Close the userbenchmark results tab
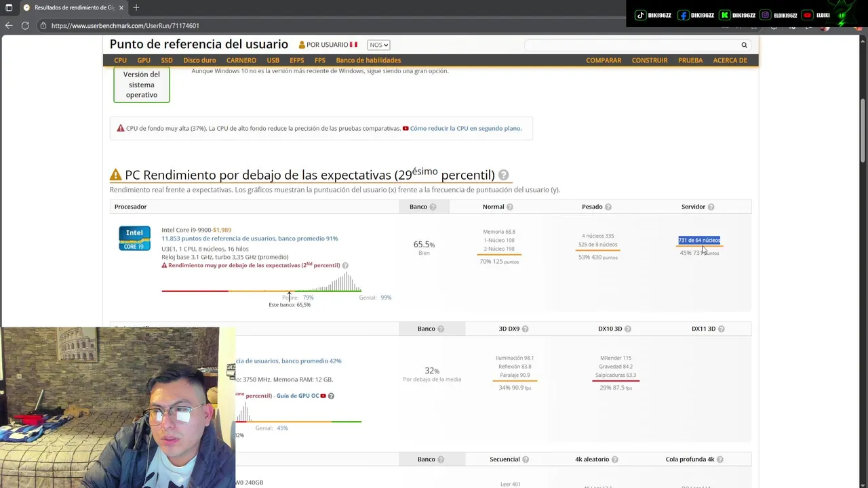This screenshot has height=488, width=868. click(x=122, y=7)
